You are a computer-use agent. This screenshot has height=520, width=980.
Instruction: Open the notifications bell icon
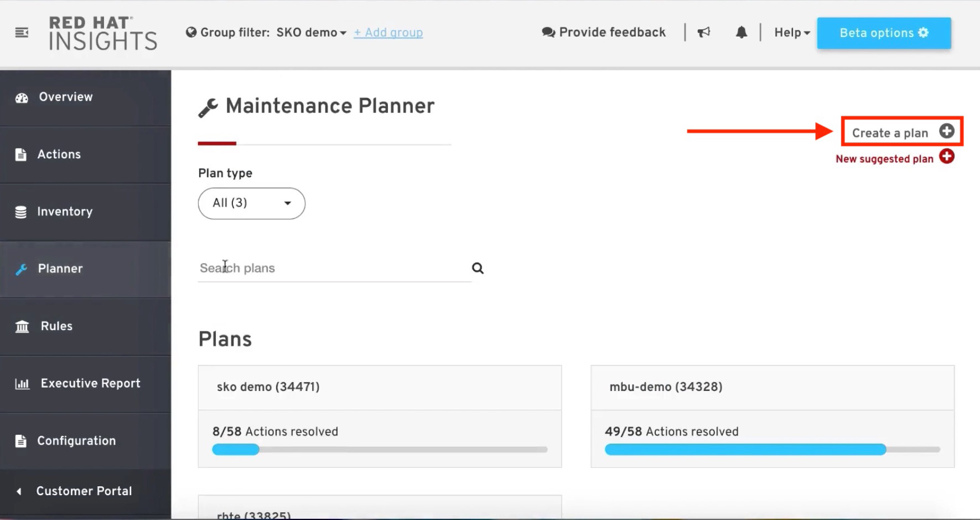click(x=741, y=33)
